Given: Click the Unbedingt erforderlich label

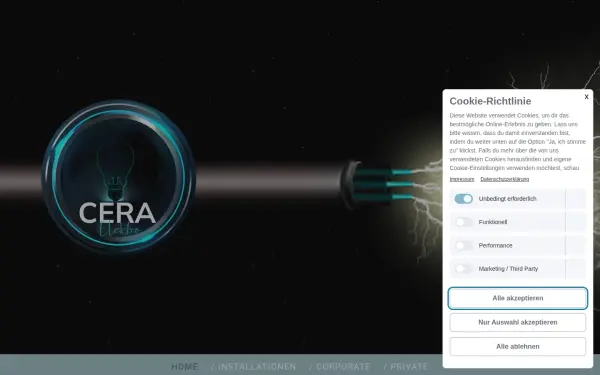Looking at the screenshot, I should [x=507, y=199].
